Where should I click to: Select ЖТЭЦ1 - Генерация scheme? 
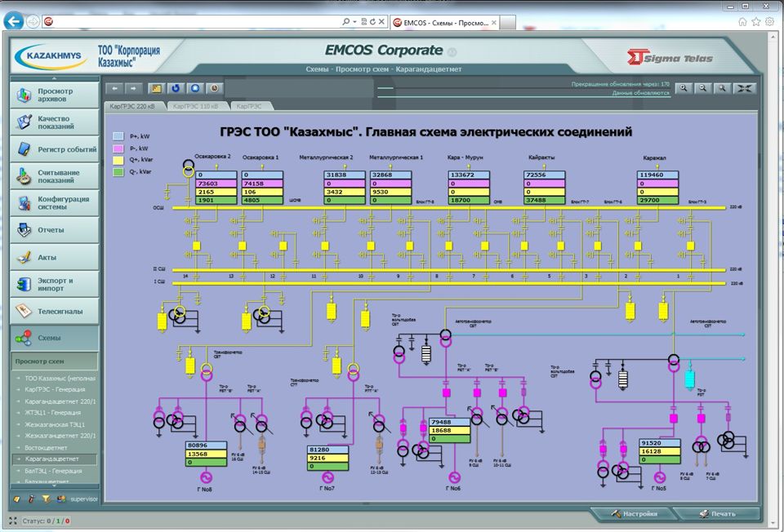[53, 413]
